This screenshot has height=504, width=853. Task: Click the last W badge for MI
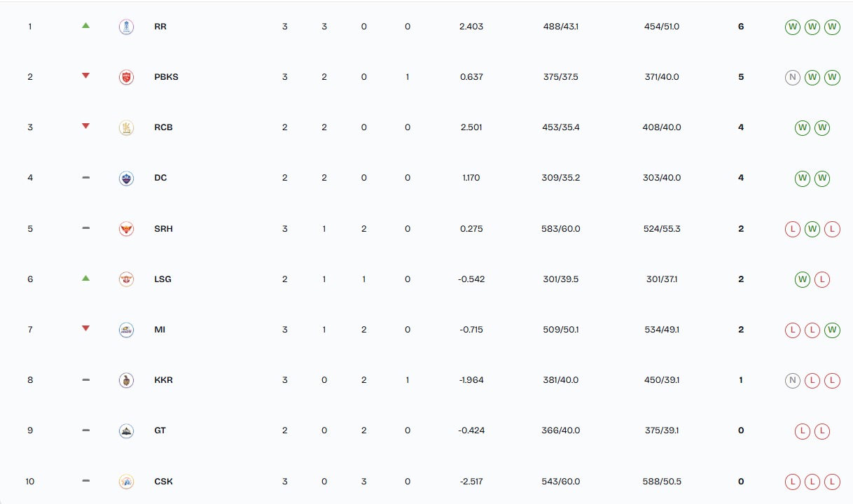pyautogui.click(x=832, y=330)
